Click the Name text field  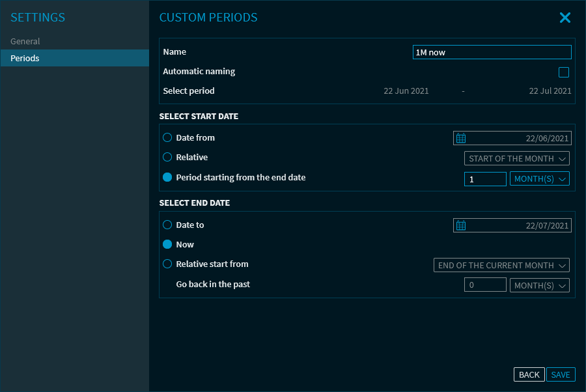(492, 53)
